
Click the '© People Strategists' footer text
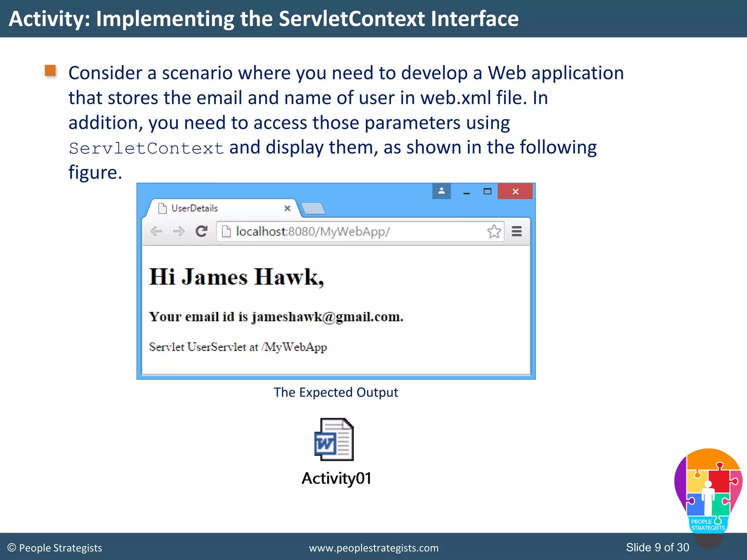point(55,548)
